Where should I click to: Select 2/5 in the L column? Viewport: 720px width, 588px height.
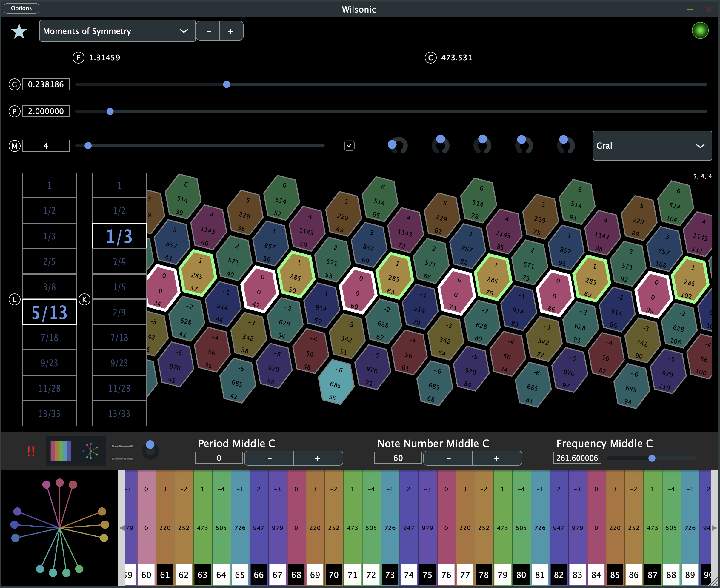point(50,261)
